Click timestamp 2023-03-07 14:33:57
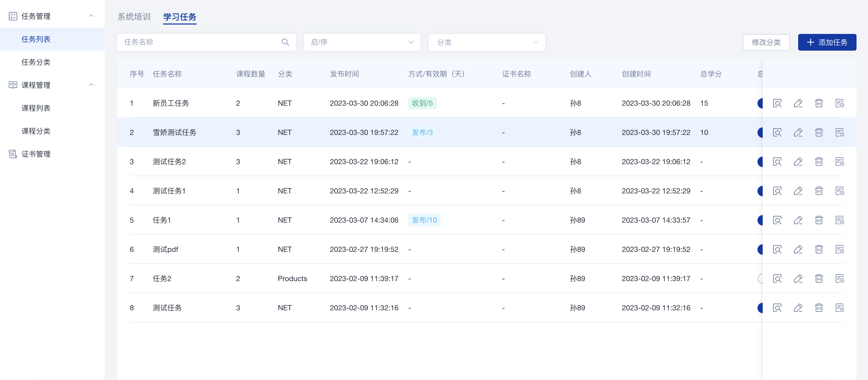This screenshot has width=868, height=380. point(656,220)
